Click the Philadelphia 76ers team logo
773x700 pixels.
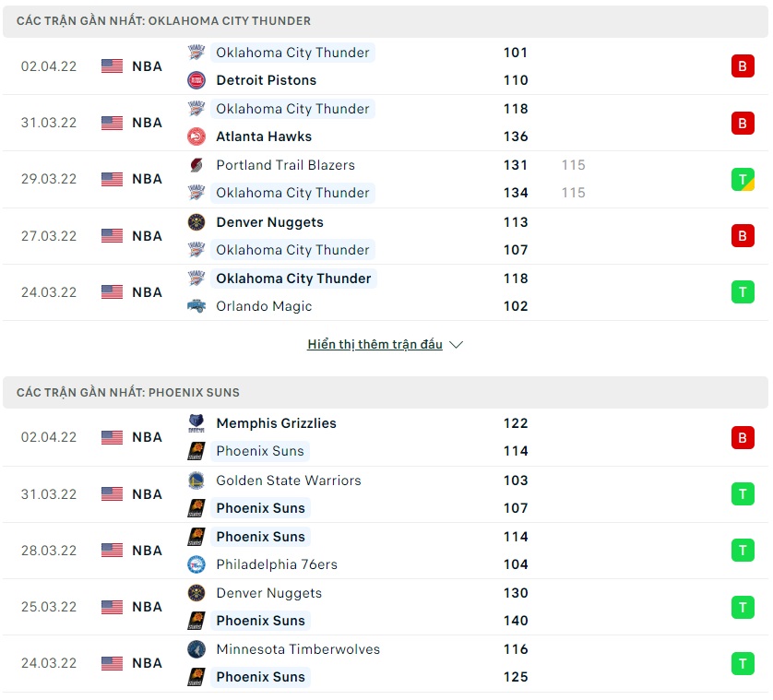pos(196,564)
